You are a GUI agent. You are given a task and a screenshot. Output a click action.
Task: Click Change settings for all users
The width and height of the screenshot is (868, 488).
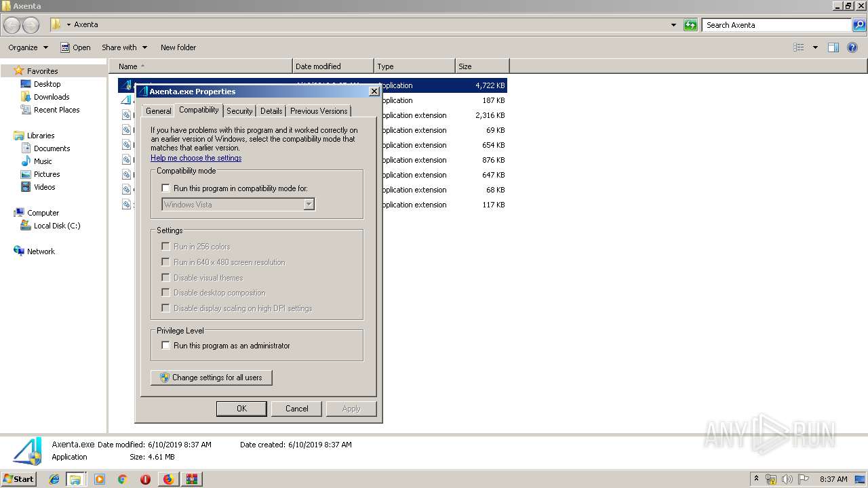[211, 378]
